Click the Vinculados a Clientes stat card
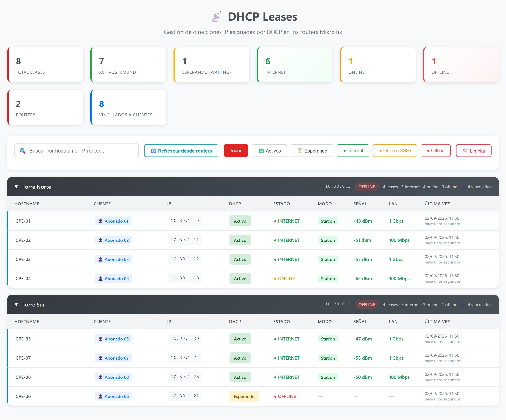This screenshot has width=506, height=420. (x=128, y=108)
